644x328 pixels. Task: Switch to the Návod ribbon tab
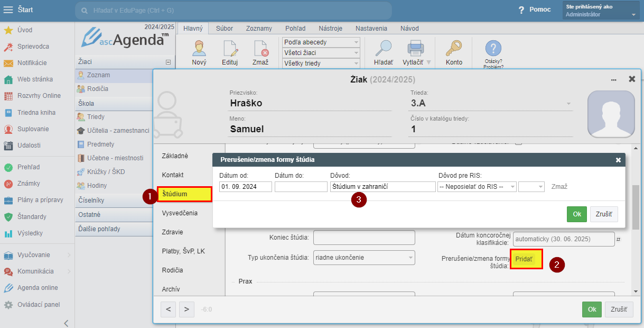(x=409, y=29)
